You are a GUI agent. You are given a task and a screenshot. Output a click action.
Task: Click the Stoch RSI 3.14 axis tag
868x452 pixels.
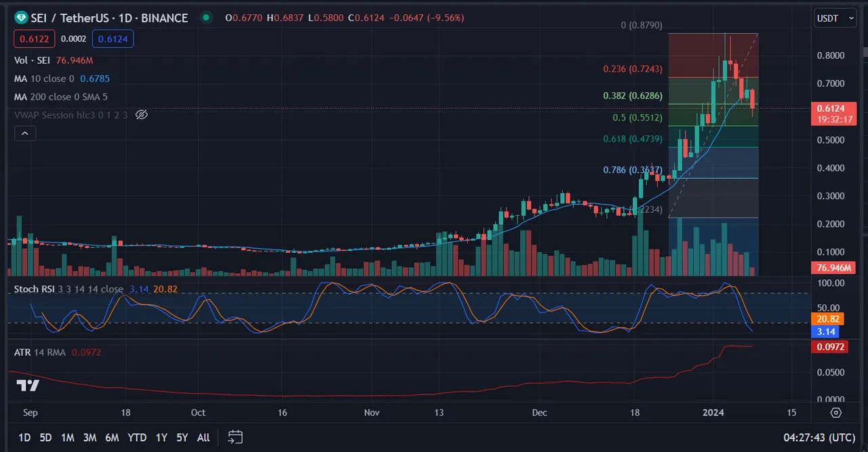point(825,332)
